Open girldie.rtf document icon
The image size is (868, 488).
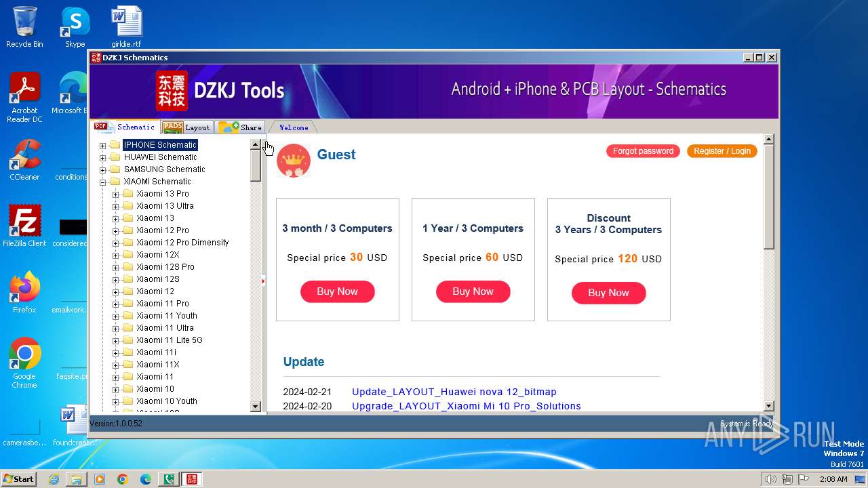127,27
